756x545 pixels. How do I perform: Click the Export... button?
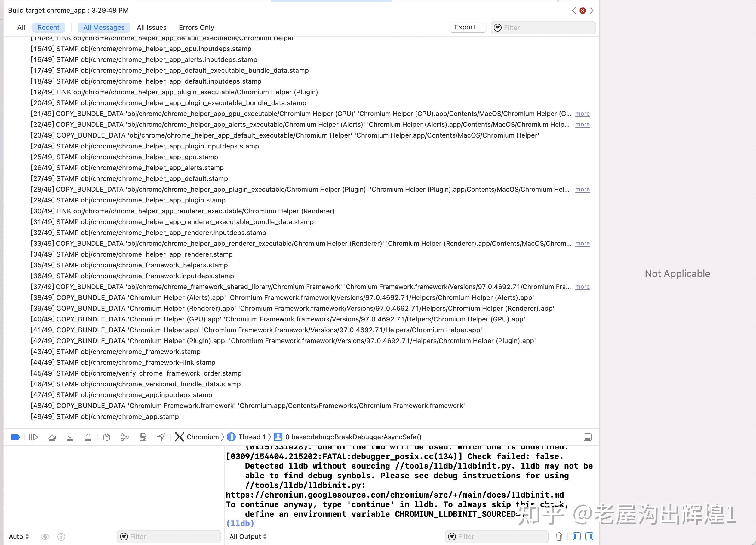[x=468, y=27]
